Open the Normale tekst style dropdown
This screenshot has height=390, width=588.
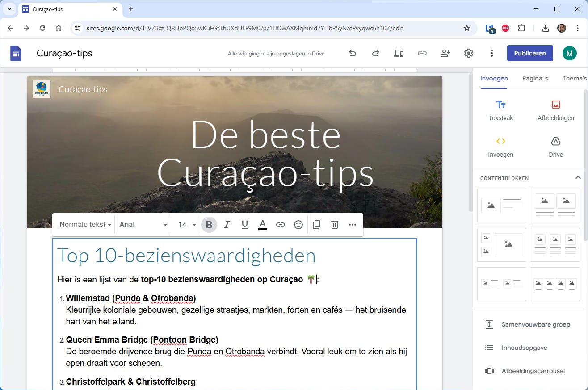[85, 225]
